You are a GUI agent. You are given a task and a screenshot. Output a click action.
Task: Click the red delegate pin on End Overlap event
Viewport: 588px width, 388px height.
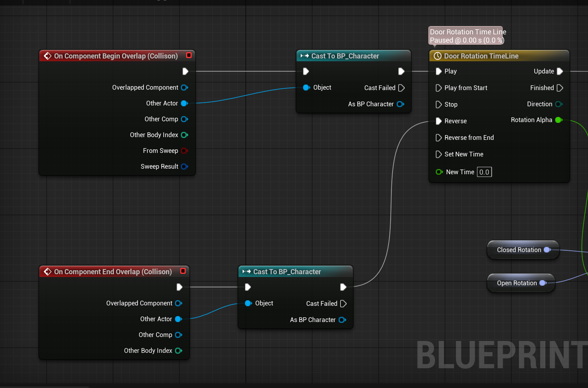pyautogui.click(x=183, y=271)
